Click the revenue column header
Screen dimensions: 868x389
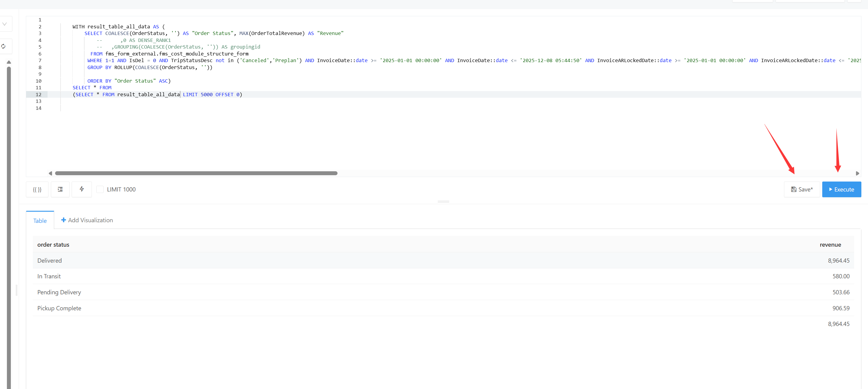pos(830,245)
